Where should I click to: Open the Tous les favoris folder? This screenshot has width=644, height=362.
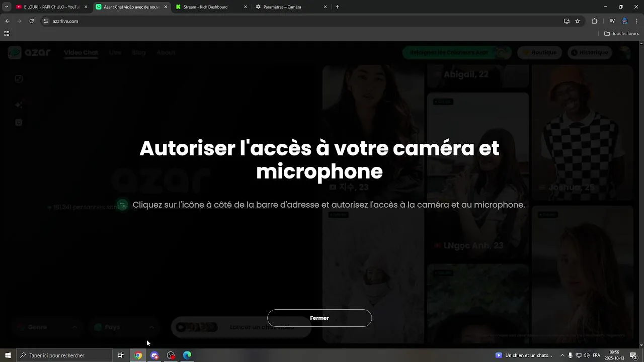click(621, 34)
